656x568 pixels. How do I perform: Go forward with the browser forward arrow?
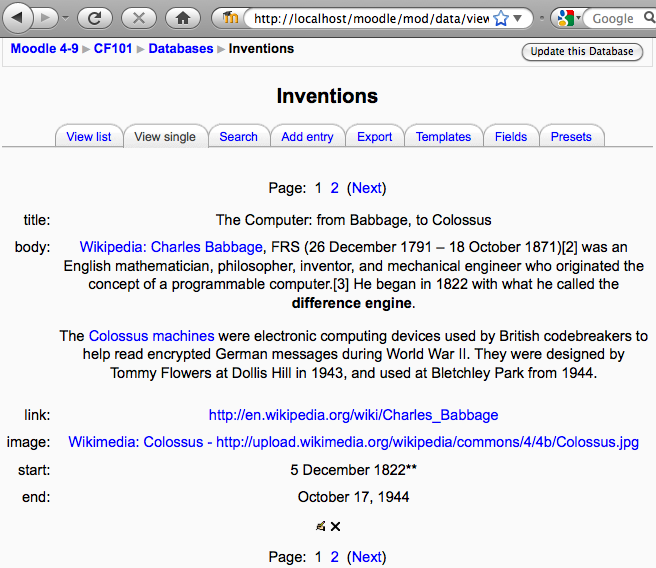[45, 18]
